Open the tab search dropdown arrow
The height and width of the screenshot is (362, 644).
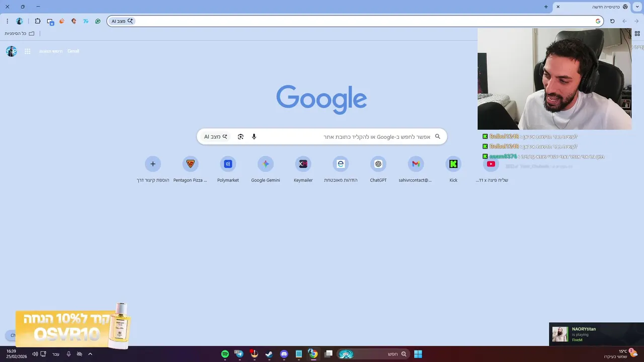(x=637, y=7)
